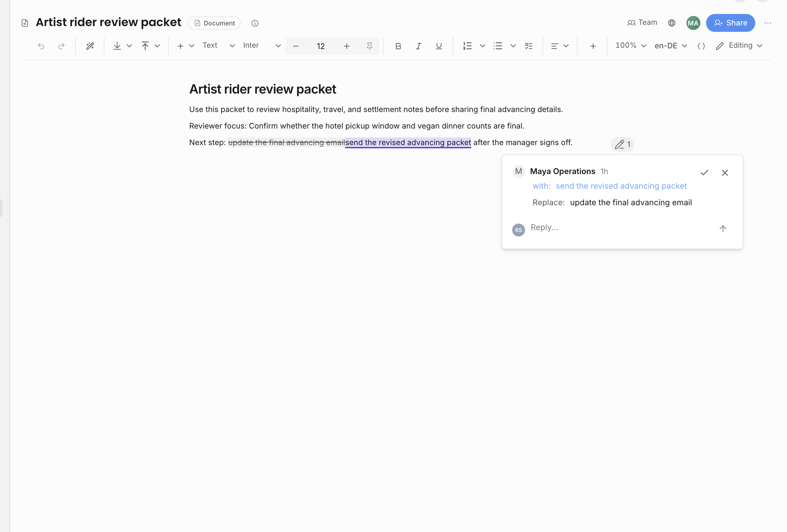The image size is (787, 532).
Task: Click the font size value 12
Action: [x=321, y=46]
